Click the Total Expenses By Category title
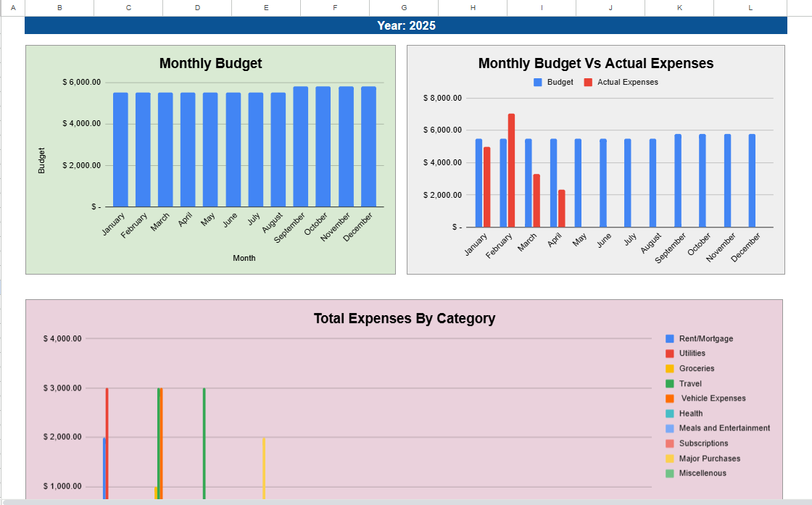Image resolution: width=812 pixels, height=505 pixels. pos(404,319)
